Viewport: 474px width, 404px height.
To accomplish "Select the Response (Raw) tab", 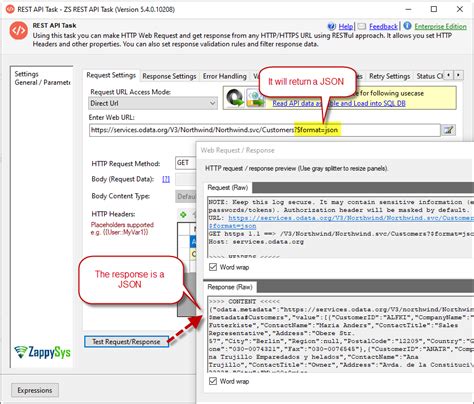I will pos(230,287).
